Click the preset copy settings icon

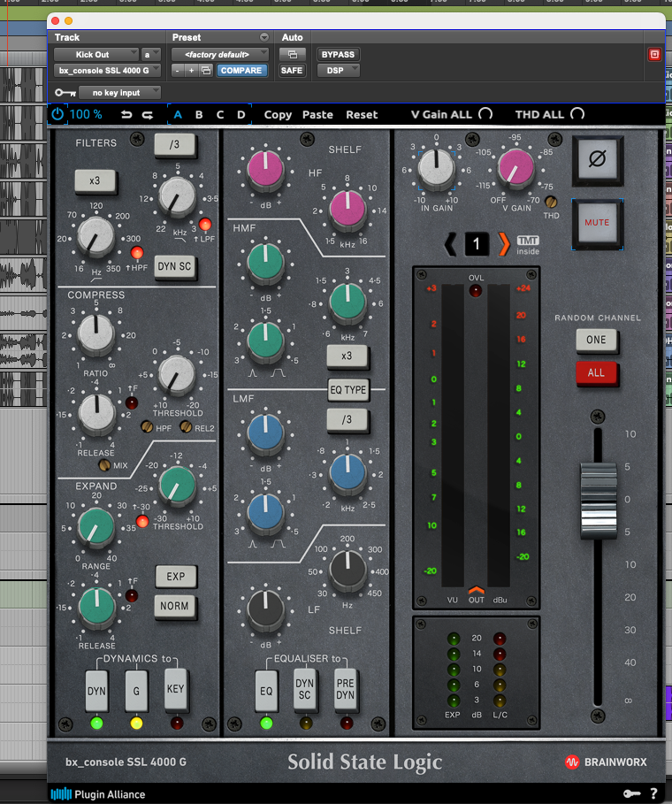205,70
